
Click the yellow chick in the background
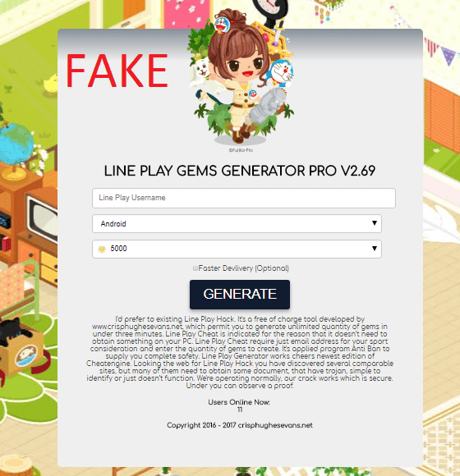point(50,84)
